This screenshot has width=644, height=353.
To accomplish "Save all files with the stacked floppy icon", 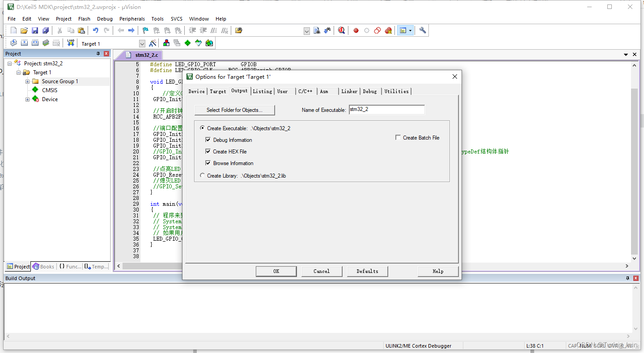I will (46, 30).
